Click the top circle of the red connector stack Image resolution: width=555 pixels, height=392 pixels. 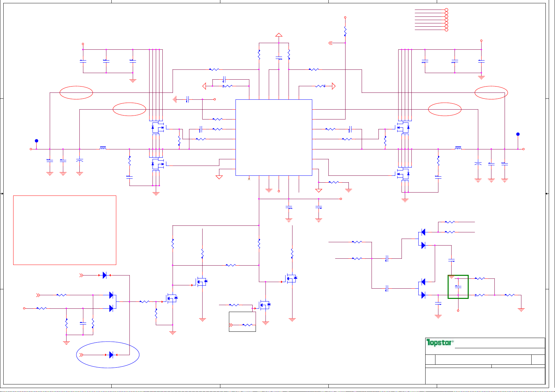point(446,10)
